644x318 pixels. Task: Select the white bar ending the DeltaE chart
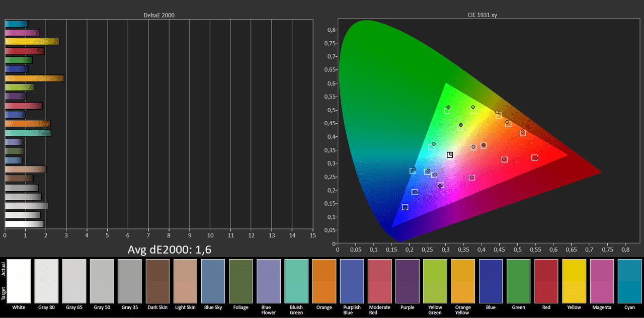(24, 224)
